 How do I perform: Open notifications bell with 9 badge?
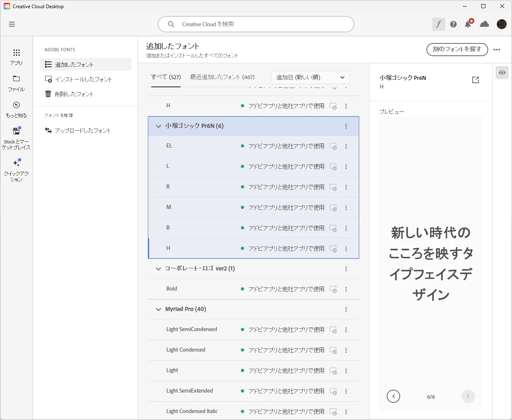468,24
